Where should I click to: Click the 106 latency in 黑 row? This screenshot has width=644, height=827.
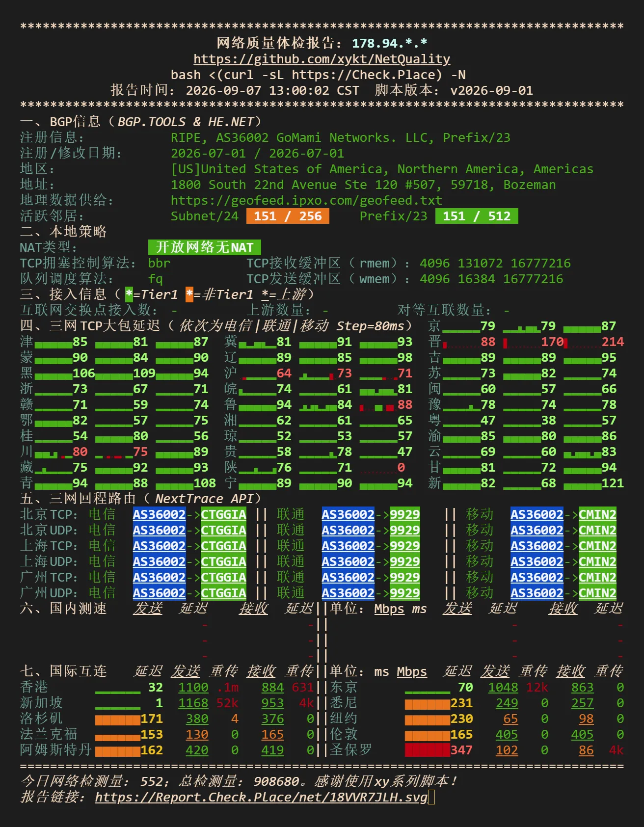(x=84, y=373)
